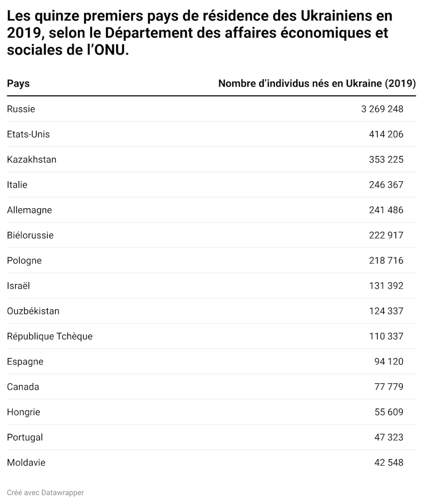Click the 'Nombre d'individus nés en Ukraine (2019)' header
Viewport: 423px width, 504px height.
pos(316,84)
